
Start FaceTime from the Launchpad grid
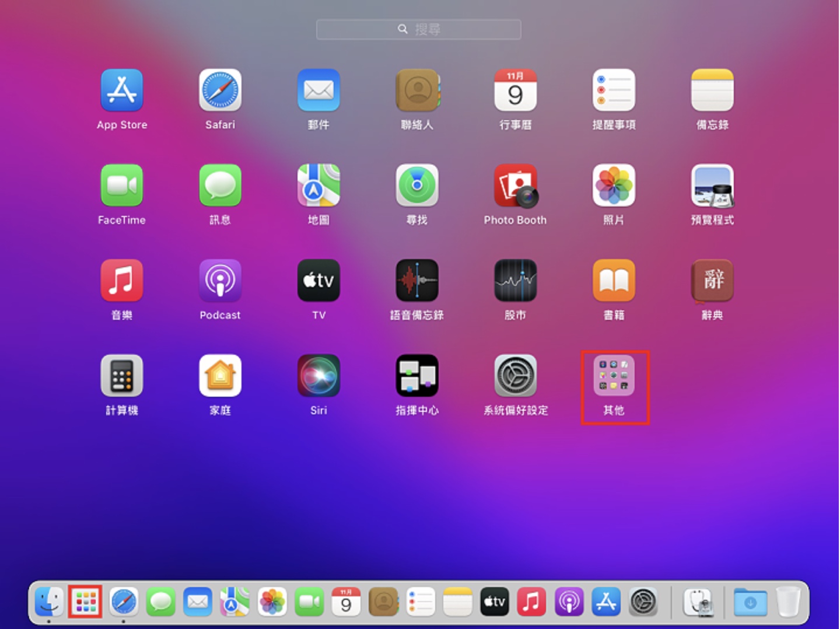click(x=122, y=186)
